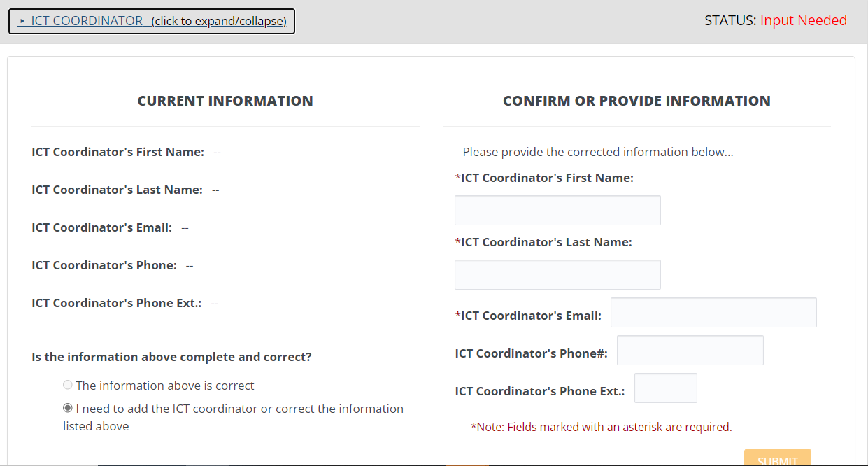Click the disclosure triangle beside ICT COORDINATOR
Screen dimensions: 868x466
(22, 22)
